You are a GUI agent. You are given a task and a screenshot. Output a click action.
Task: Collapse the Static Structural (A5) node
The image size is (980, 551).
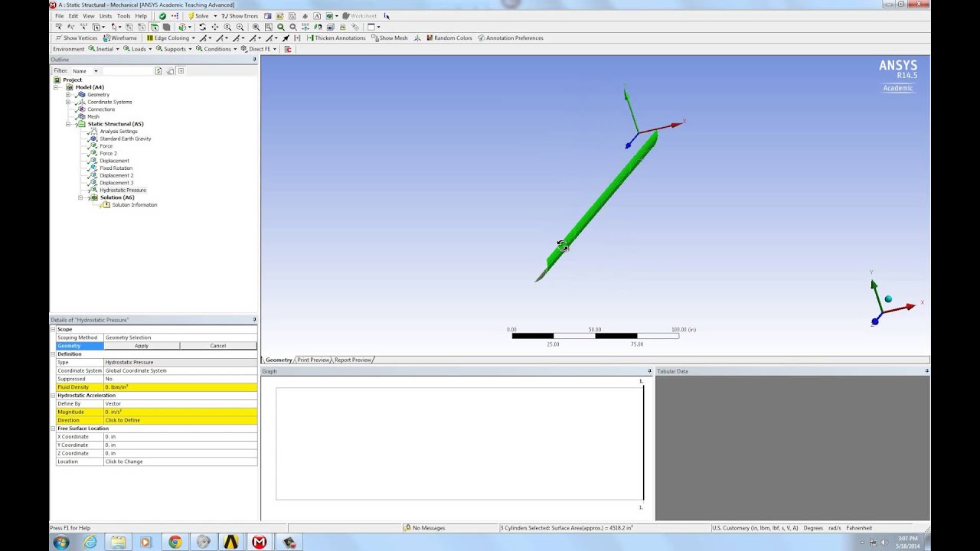coord(68,124)
